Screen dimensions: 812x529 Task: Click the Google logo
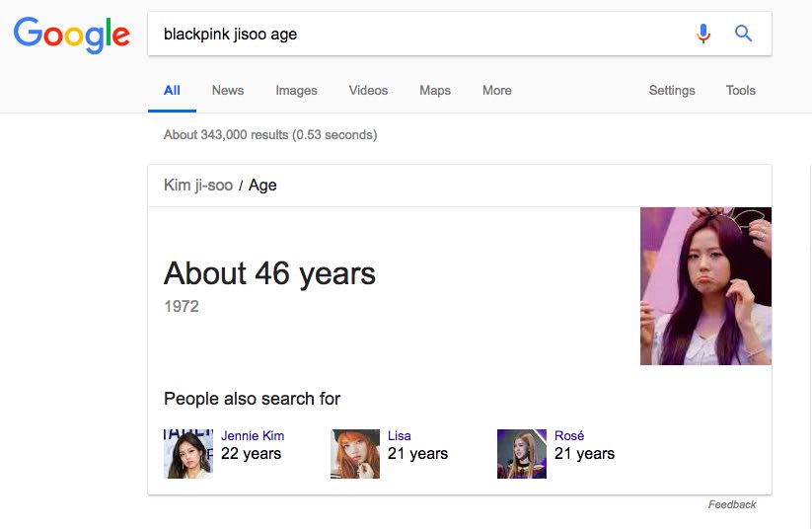point(71,35)
